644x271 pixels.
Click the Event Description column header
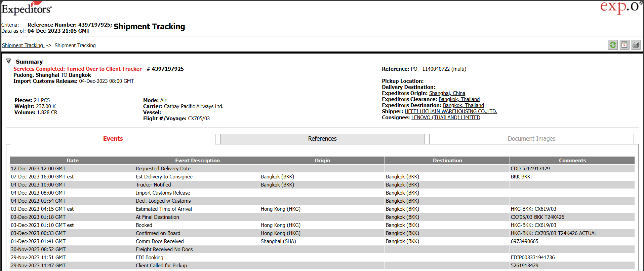click(197, 161)
